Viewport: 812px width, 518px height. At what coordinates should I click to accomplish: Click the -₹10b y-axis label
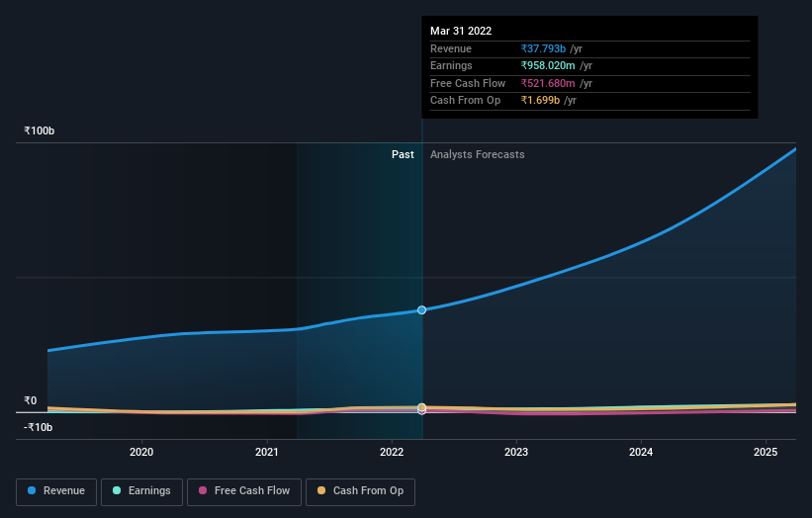38,427
